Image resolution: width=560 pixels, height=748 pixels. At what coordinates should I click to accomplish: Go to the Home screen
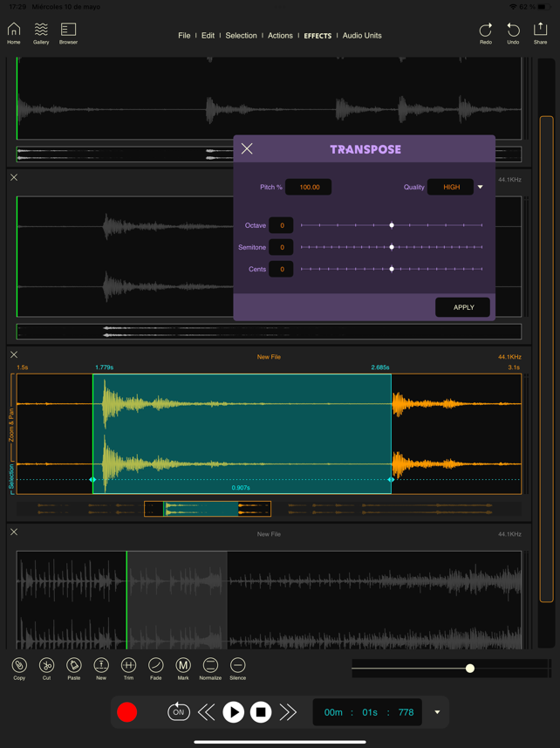pyautogui.click(x=14, y=33)
